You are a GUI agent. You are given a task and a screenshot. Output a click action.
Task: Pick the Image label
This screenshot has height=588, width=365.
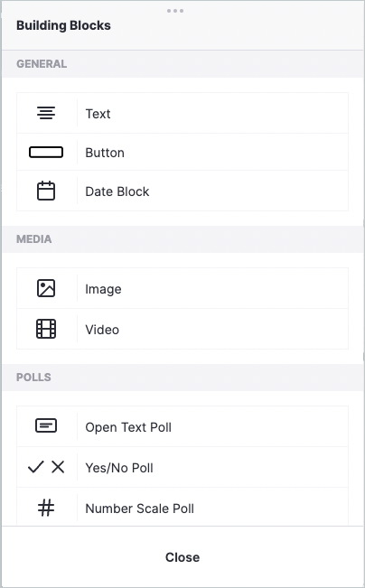click(103, 289)
